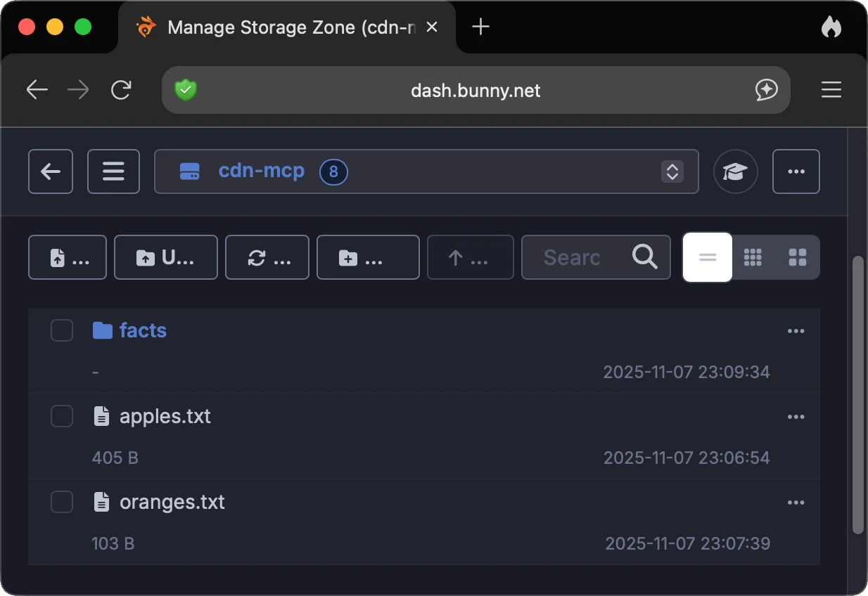868x596 pixels.
Task: Click the magnifying glass search icon
Action: (x=644, y=257)
